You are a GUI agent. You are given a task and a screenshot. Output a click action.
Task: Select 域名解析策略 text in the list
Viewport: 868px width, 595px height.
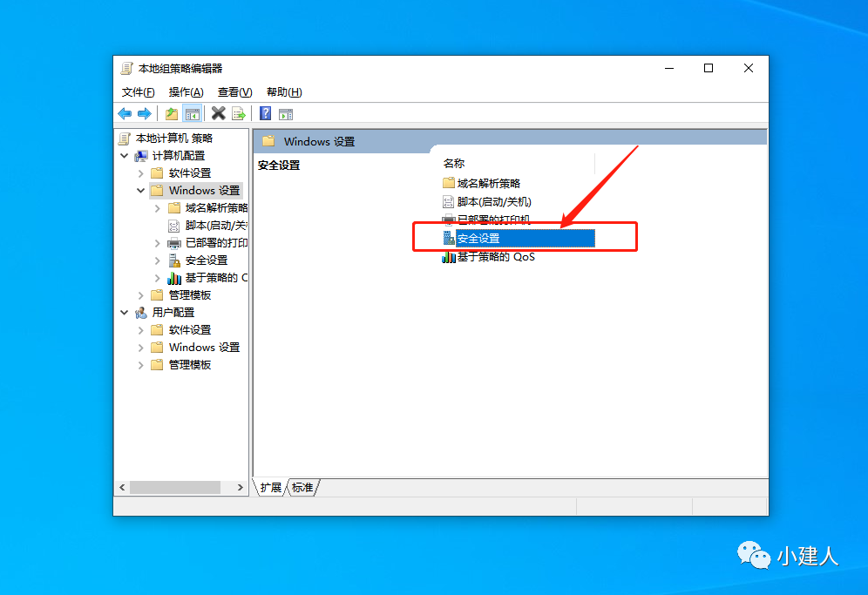489,183
